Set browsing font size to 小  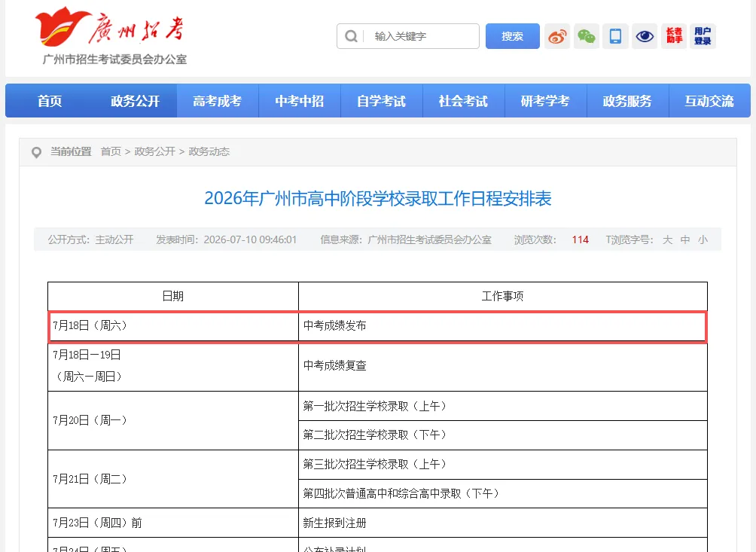703,239
